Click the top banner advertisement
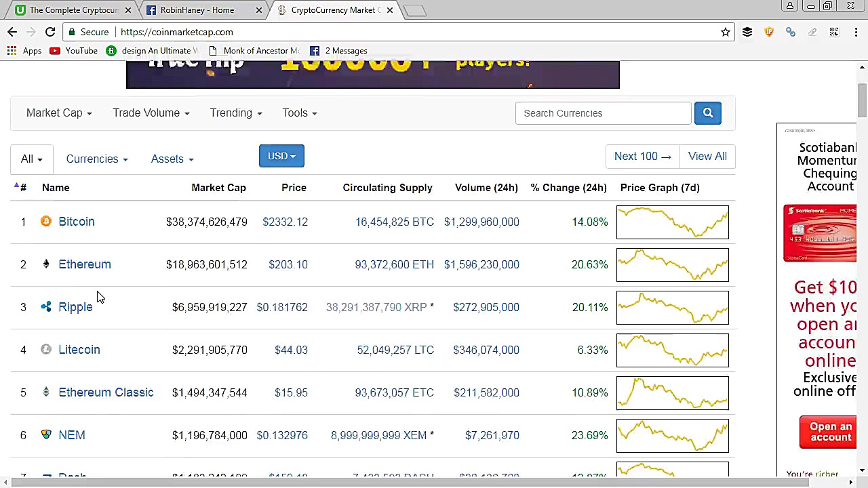Image resolution: width=868 pixels, height=488 pixels. pos(372,75)
